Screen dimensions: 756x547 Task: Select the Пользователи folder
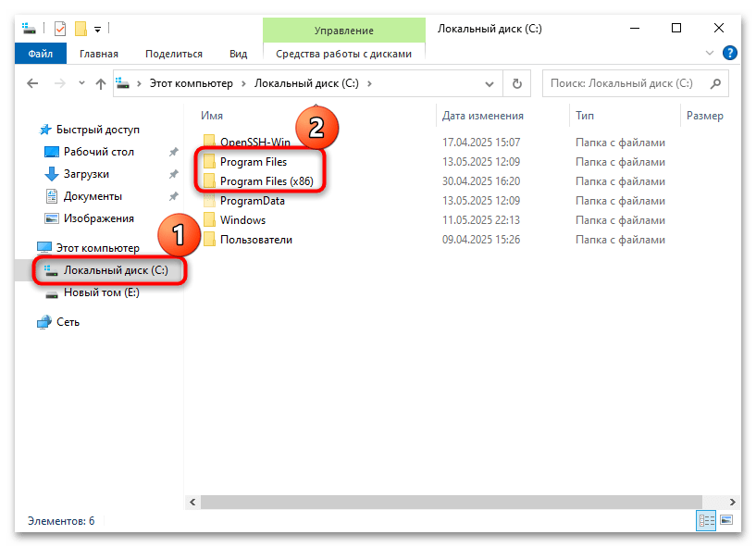(x=259, y=239)
